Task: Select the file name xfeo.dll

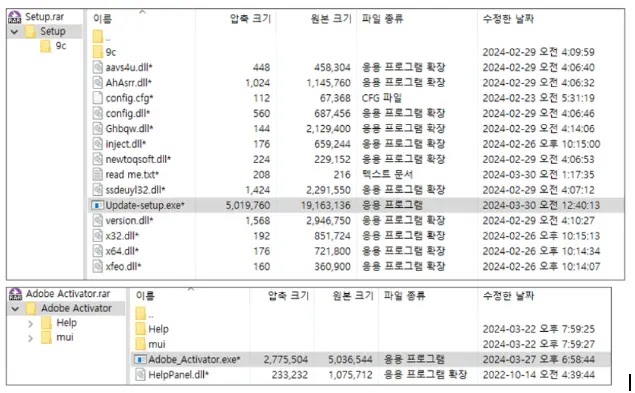Action: [123, 266]
